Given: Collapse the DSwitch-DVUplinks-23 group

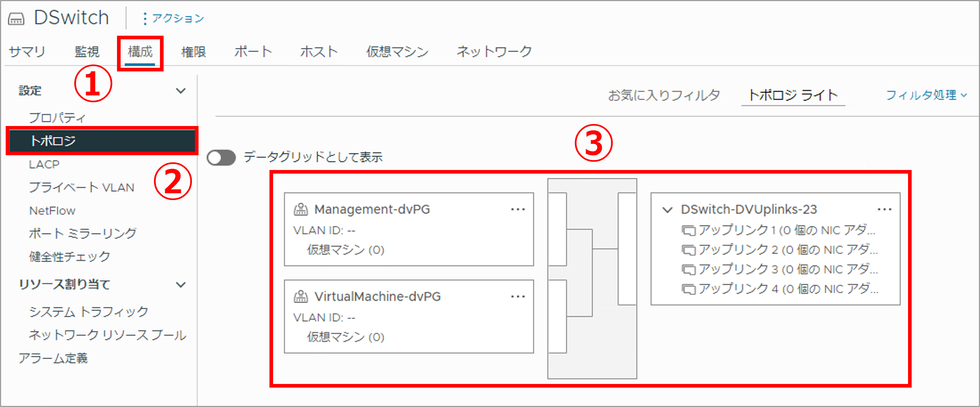Looking at the screenshot, I should pos(668,210).
